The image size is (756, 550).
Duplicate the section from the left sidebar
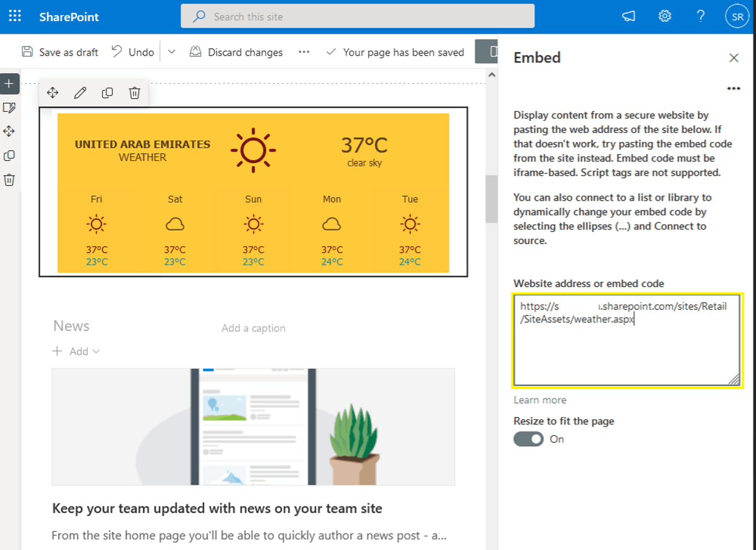coord(10,155)
